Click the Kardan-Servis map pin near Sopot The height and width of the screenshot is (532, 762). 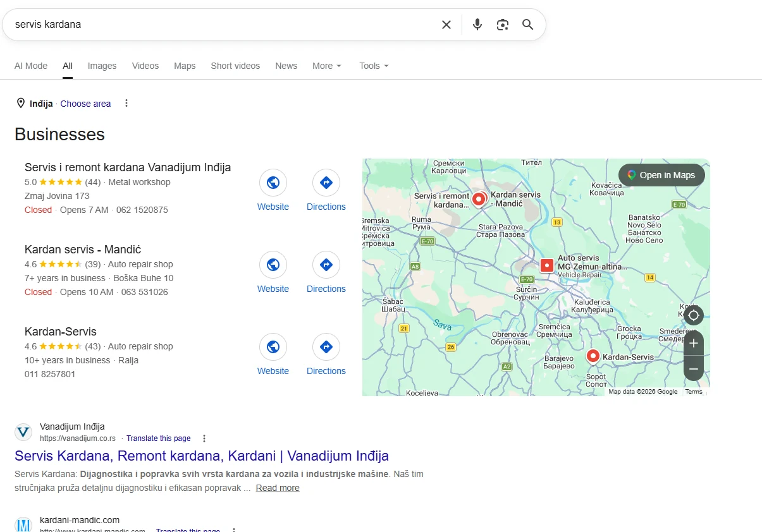tap(593, 356)
